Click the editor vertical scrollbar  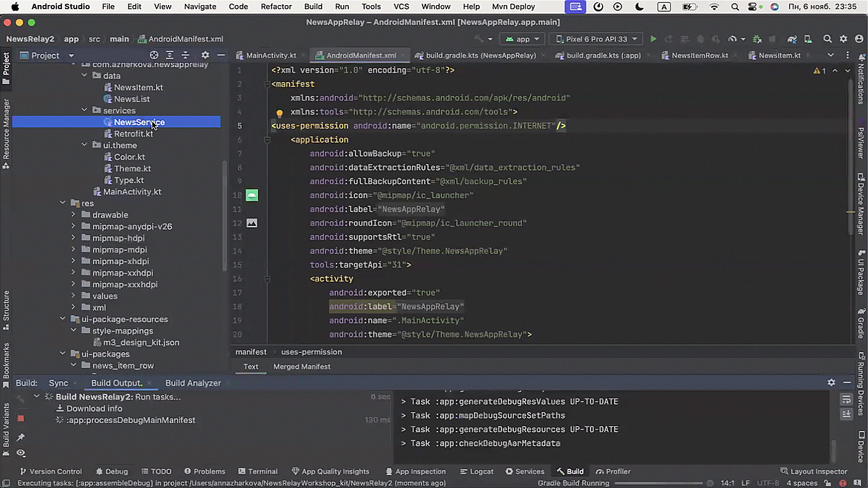point(851,158)
